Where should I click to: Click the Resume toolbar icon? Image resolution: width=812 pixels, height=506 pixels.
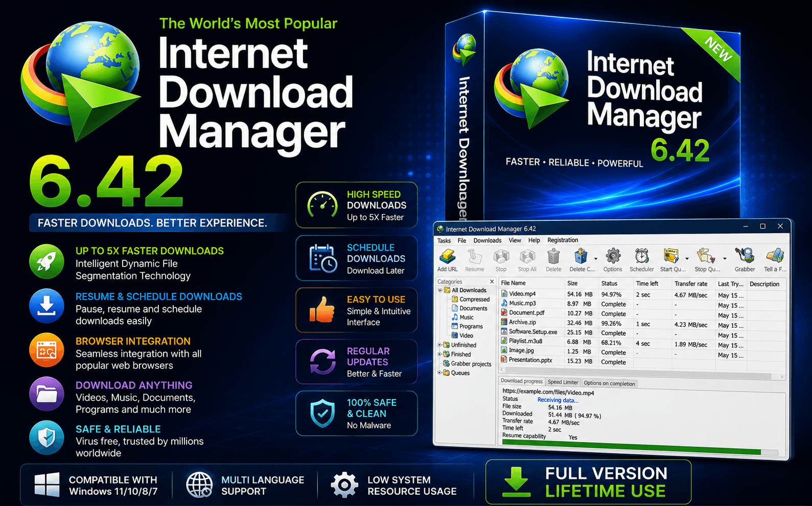click(x=475, y=256)
